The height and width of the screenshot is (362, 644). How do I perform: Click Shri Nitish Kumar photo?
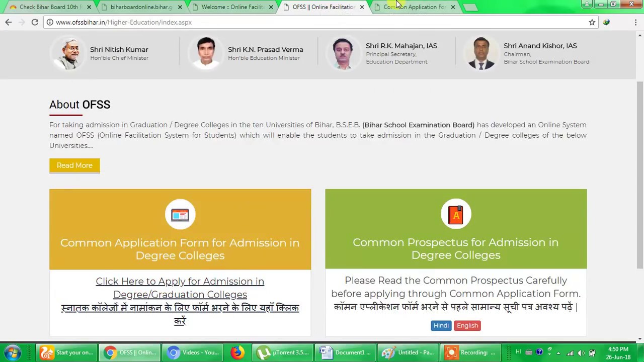coord(68,53)
